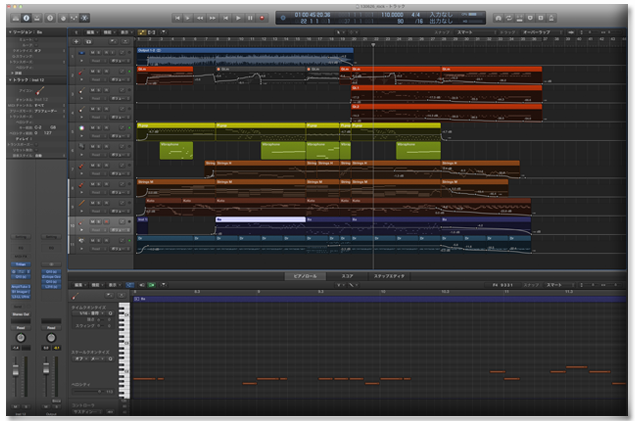
Task: Toggle the piano roll link/catch blue button
Action: coord(130,285)
